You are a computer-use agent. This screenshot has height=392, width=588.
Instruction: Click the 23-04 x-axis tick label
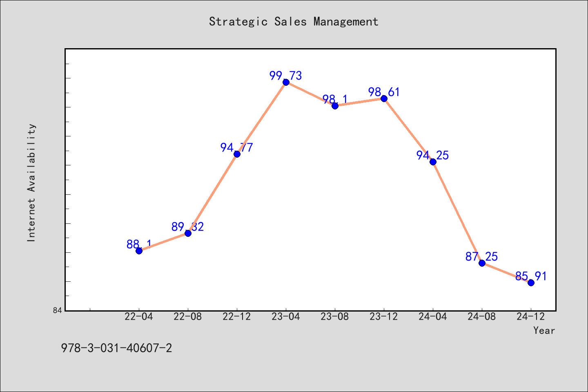click(286, 316)
